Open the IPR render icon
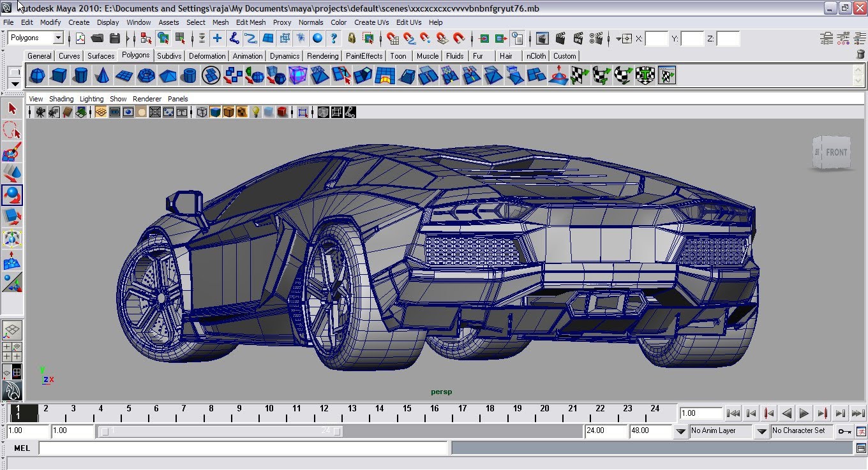Image resolution: width=868 pixels, height=470 pixels. pyautogui.click(x=579, y=38)
